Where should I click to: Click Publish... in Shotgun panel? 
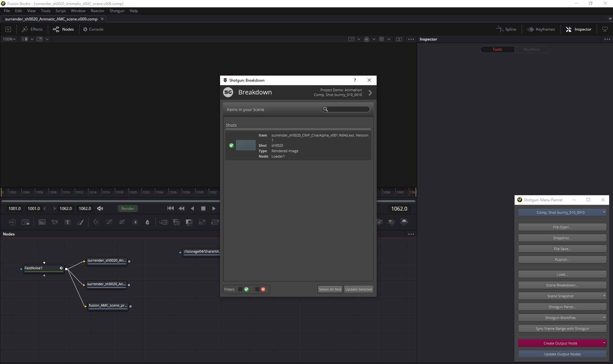562,260
